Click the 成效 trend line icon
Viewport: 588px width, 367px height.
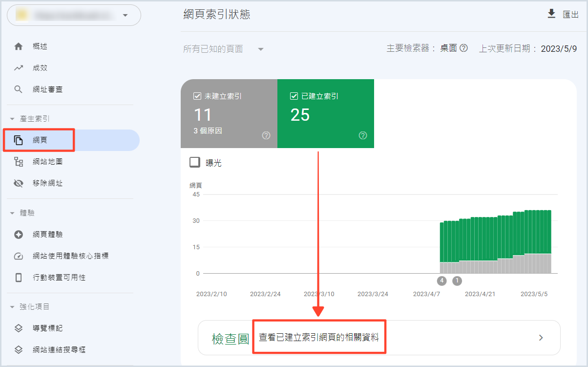(x=19, y=68)
